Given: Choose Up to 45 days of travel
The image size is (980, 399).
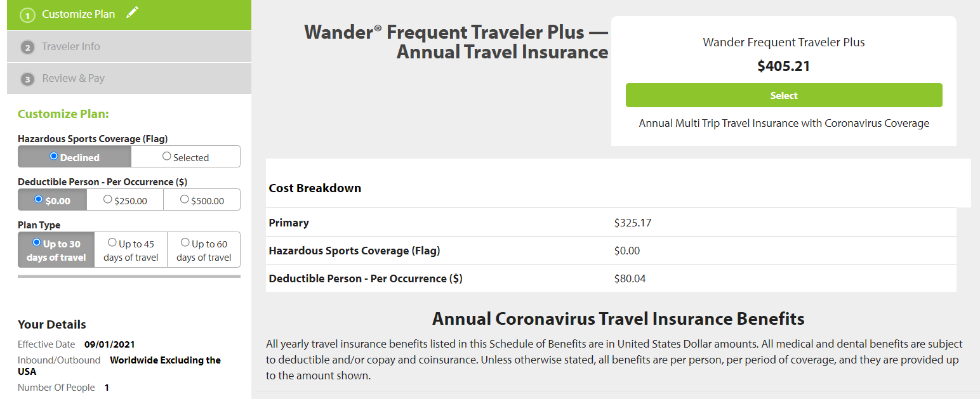Looking at the screenshot, I should click(x=131, y=250).
